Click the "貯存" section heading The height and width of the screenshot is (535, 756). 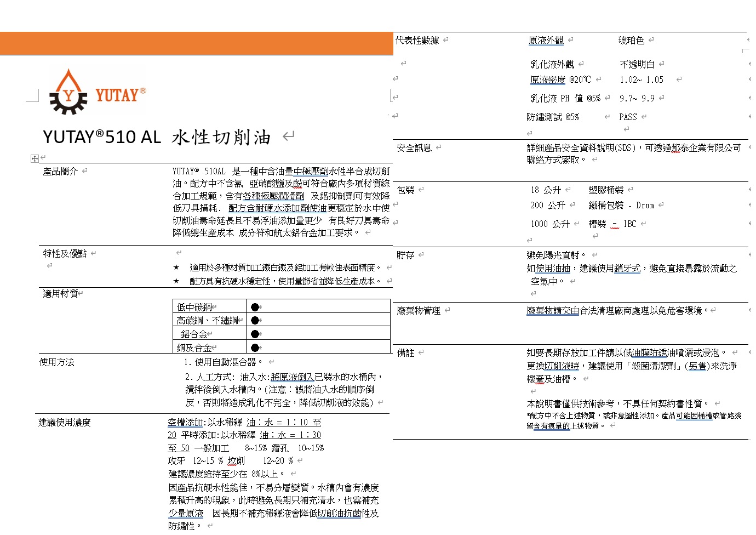click(406, 255)
